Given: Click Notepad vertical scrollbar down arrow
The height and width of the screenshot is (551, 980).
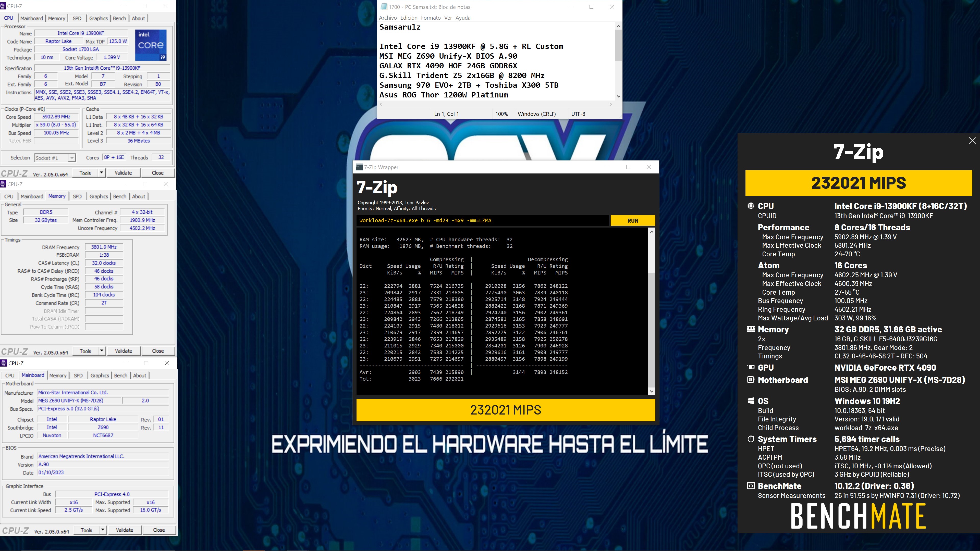Looking at the screenshot, I should pos(619,97).
